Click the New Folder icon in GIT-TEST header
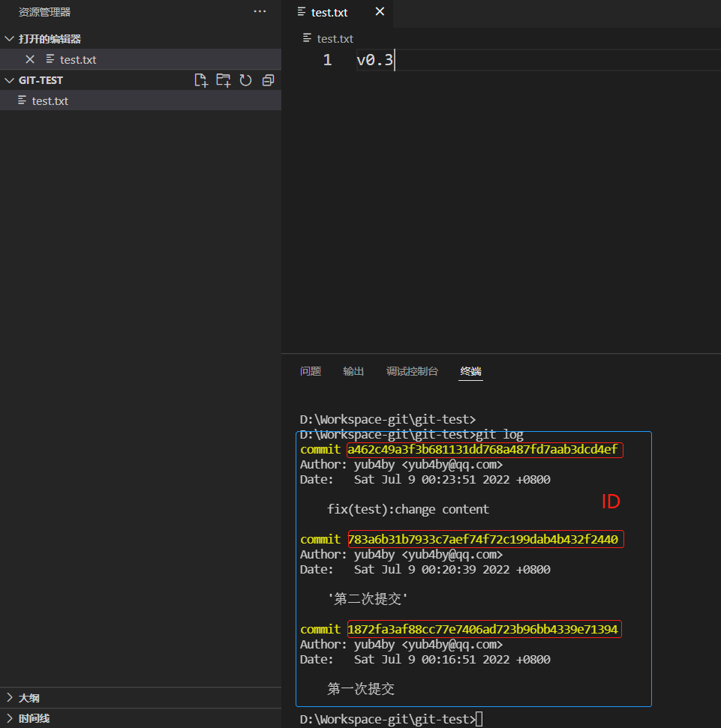The height and width of the screenshot is (728, 721). point(224,80)
